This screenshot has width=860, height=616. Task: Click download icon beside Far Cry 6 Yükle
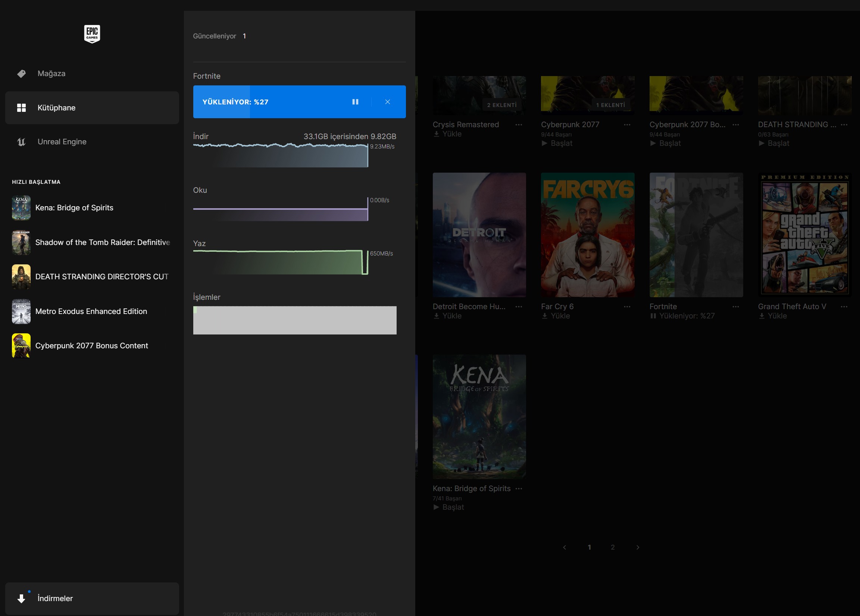[x=545, y=316]
